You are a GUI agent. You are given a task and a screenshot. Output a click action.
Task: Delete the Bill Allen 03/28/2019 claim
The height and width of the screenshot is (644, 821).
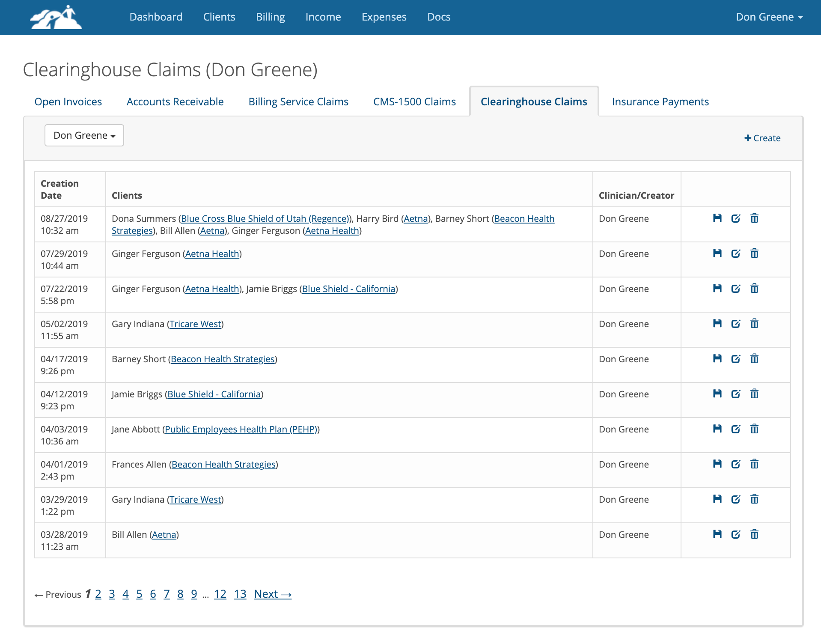tap(754, 534)
